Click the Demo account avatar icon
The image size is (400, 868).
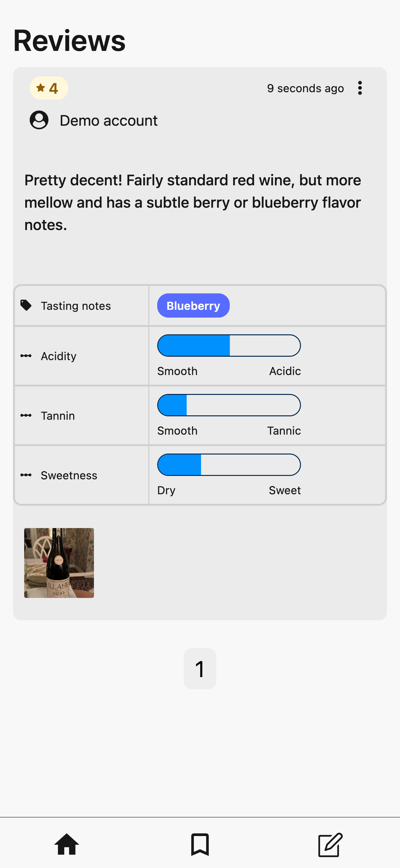[x=39, y=120]
